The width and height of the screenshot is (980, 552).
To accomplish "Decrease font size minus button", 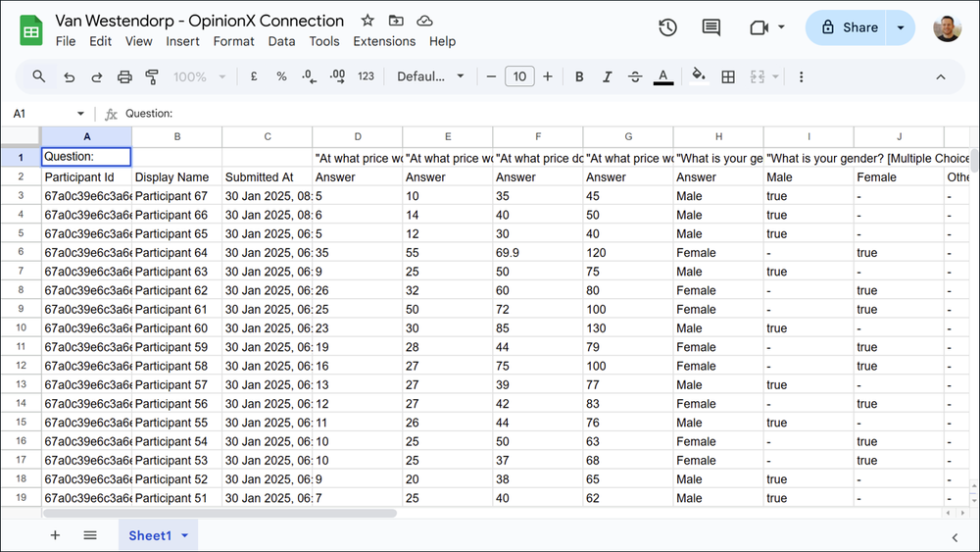I will tap(491, 76).
